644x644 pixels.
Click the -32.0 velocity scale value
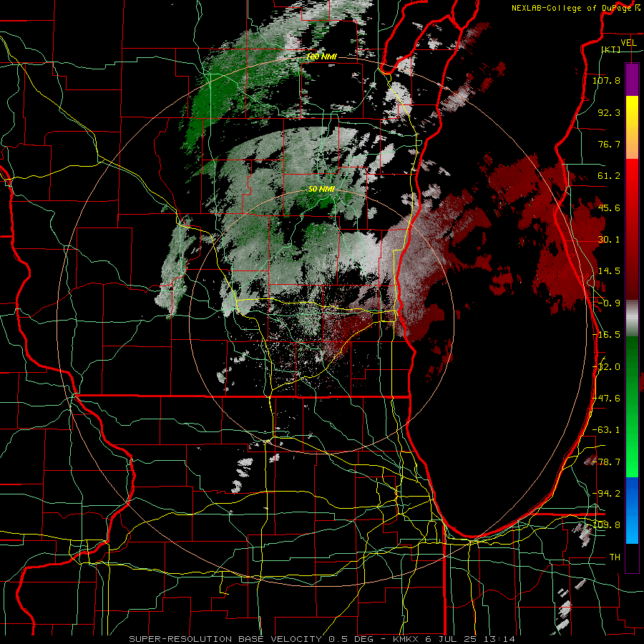pos(606,367)
